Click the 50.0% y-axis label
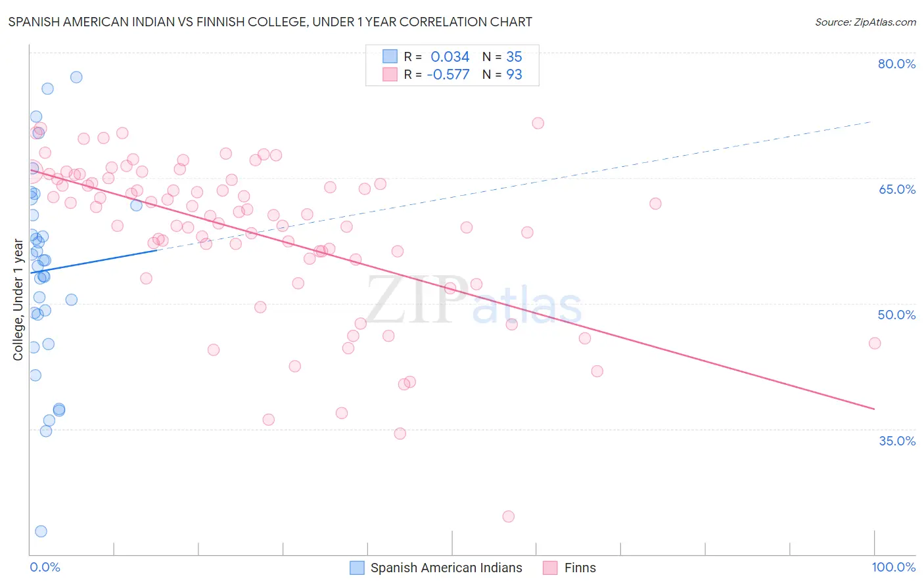 tap(896, 315)
